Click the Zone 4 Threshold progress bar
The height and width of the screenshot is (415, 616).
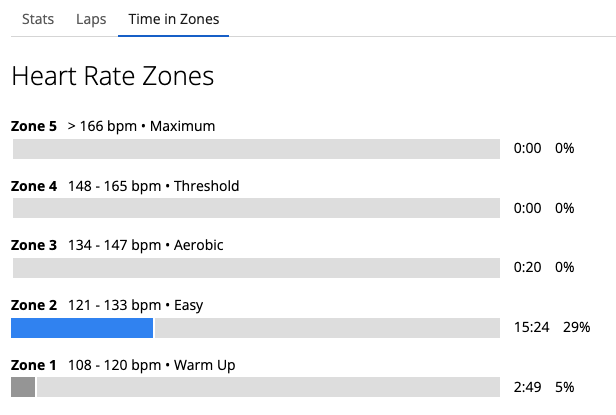click(x=256, y=208)
